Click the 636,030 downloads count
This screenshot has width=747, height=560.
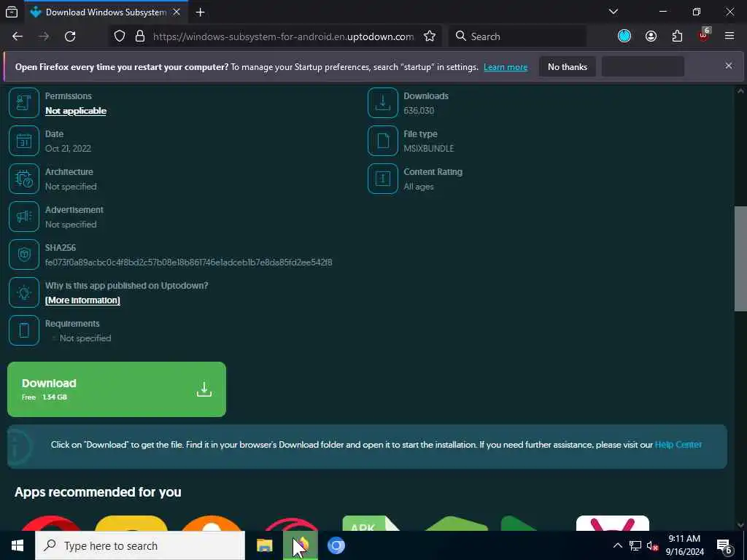click(419, 111)
